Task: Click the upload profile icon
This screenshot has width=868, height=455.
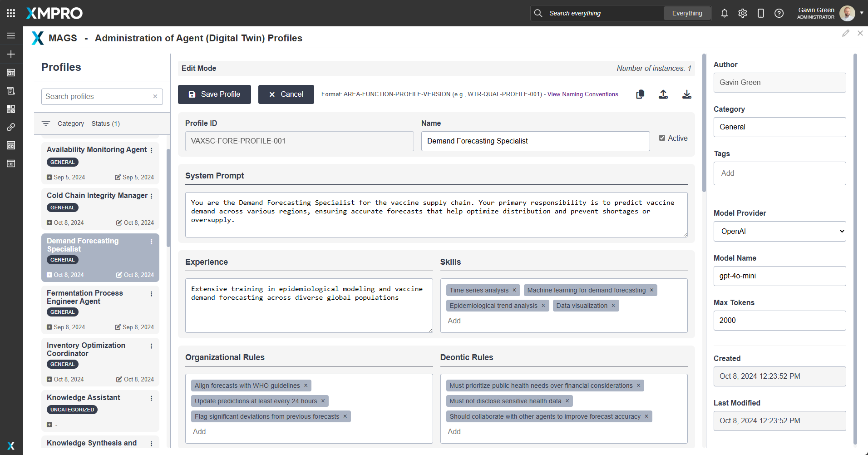Action: 663,94
